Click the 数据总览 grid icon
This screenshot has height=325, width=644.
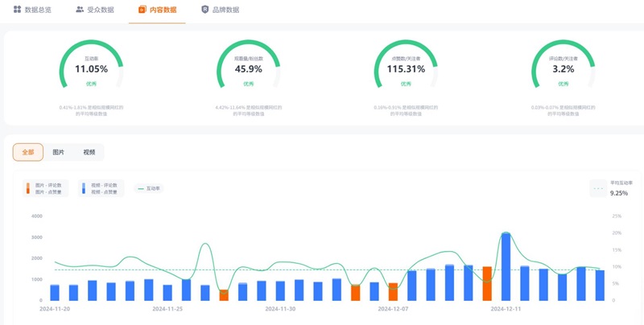pos(17,10)
